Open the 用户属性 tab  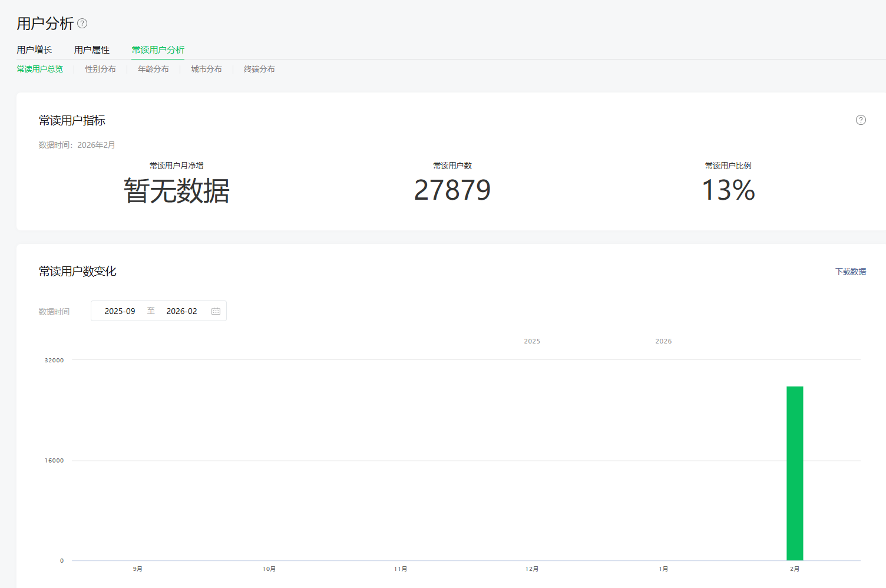tap(92, 50)
